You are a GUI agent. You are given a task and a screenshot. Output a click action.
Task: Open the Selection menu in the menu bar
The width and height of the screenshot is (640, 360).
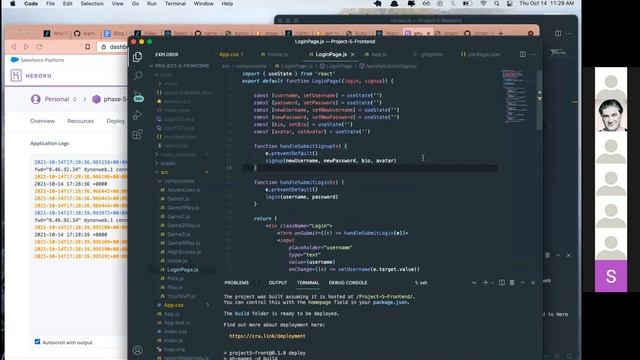coord(92,4)
